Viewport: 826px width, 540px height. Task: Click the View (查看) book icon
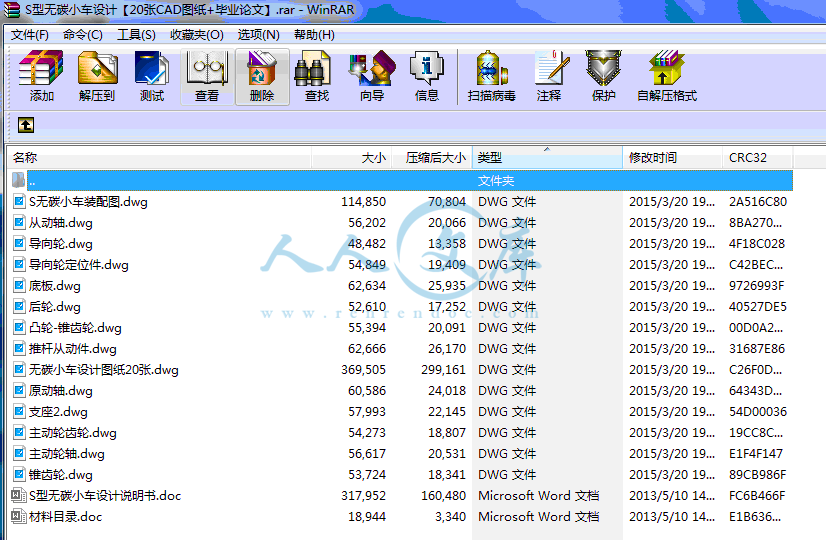pyautogui.click(x=208, y=68)
